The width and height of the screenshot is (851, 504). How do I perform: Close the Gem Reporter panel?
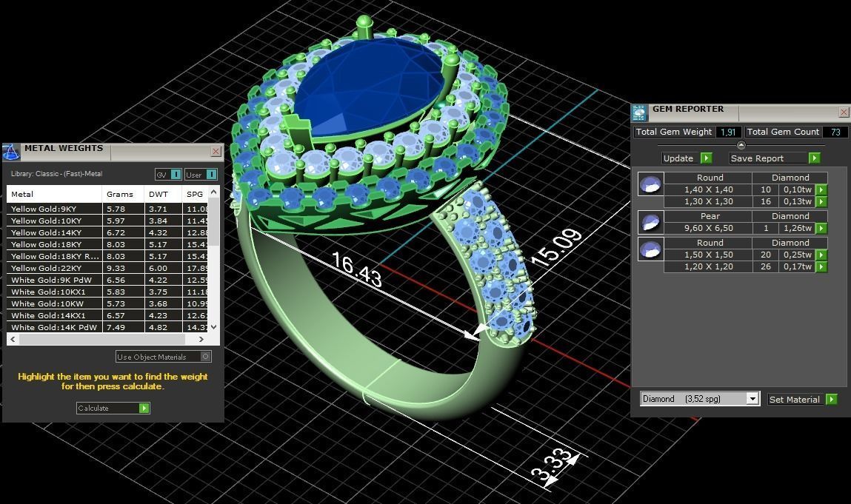844,112
